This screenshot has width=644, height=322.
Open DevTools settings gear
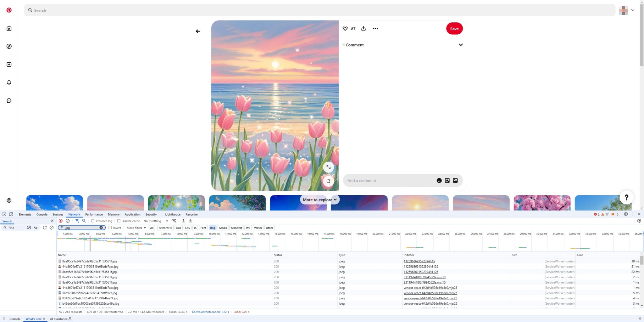(625, 214)
